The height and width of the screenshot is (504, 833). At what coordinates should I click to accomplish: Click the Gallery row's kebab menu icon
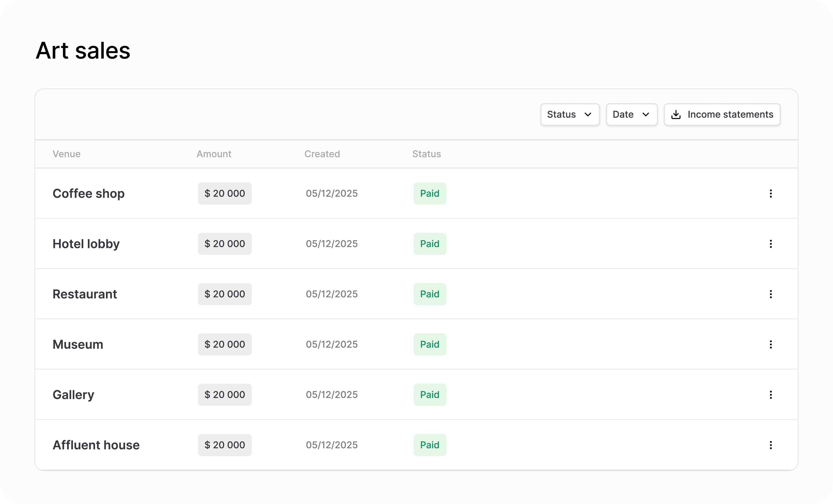pos(770,395)
